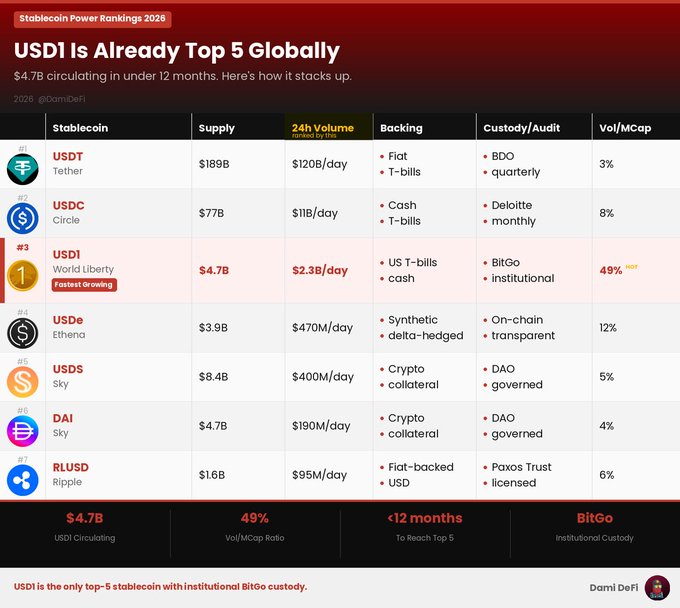Click the USD1 Is Already Top 5 headline
This screenshot has width=680, height=608.
[177, 51]
